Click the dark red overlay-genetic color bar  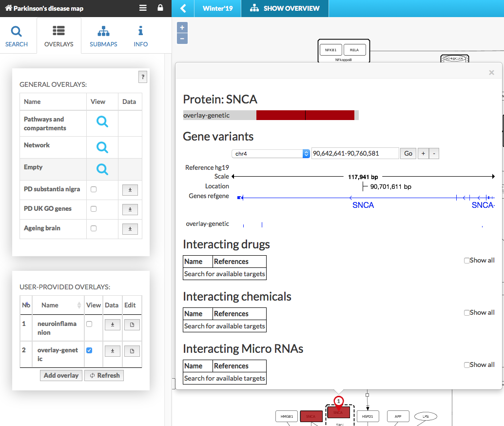click(x=305, y=115)
